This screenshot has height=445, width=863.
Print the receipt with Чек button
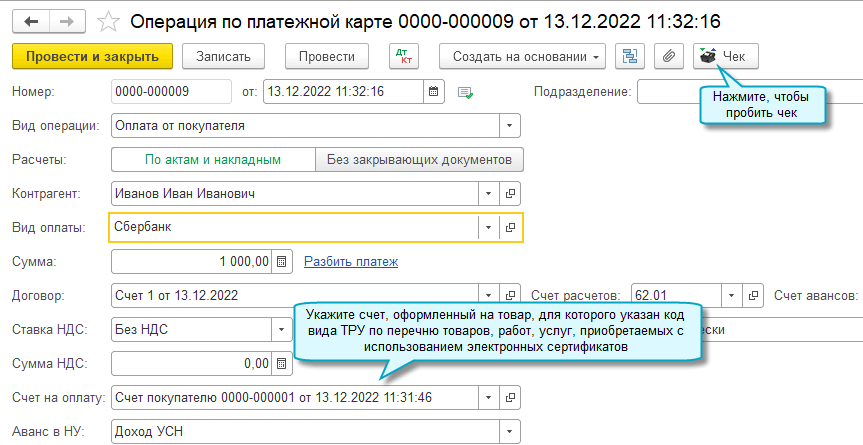(x=725, y=56)
